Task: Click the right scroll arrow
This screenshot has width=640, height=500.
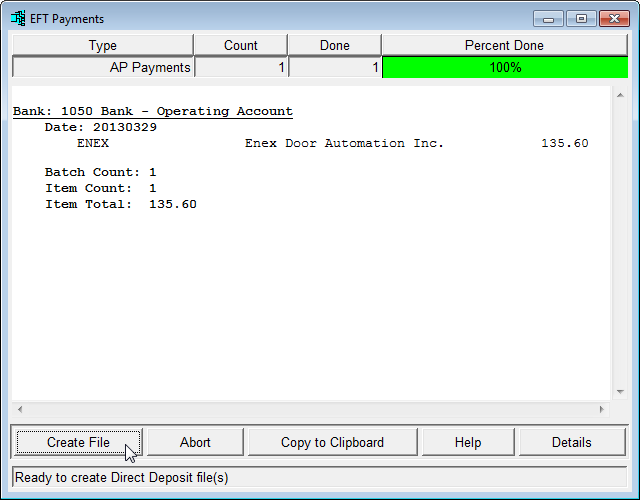Action: 601,409
